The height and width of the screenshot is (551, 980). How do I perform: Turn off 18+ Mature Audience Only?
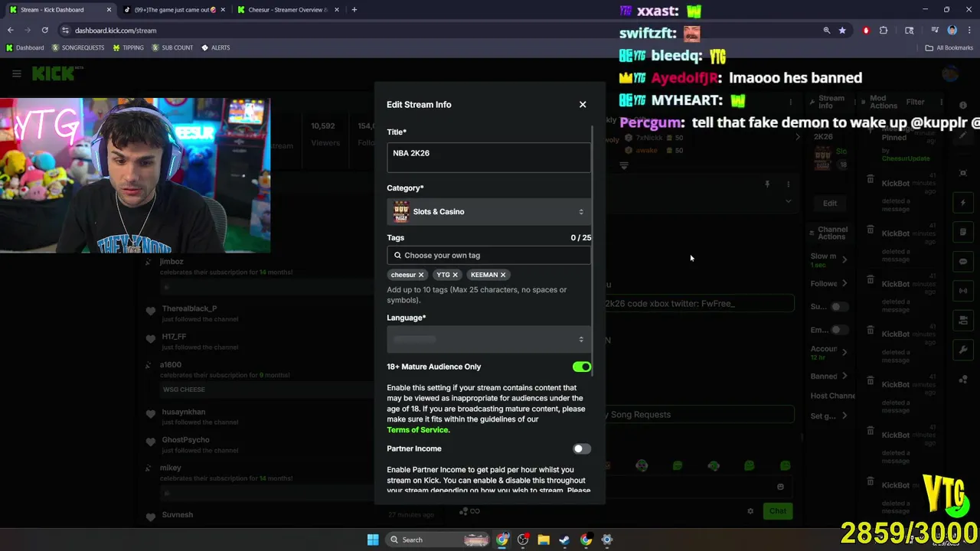point(582,367)
